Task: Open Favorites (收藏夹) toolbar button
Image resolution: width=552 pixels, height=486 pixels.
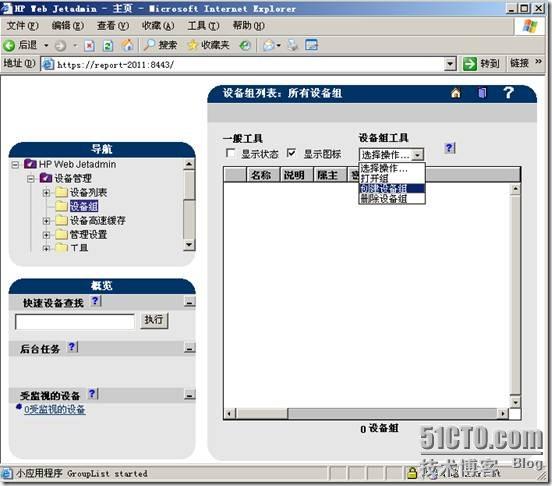Action: coord(208,45)
